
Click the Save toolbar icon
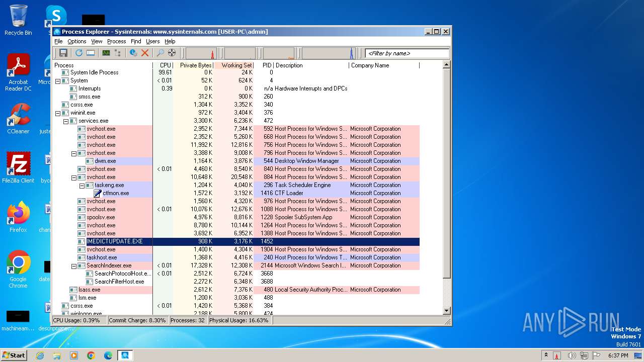(x=63, y=53)
